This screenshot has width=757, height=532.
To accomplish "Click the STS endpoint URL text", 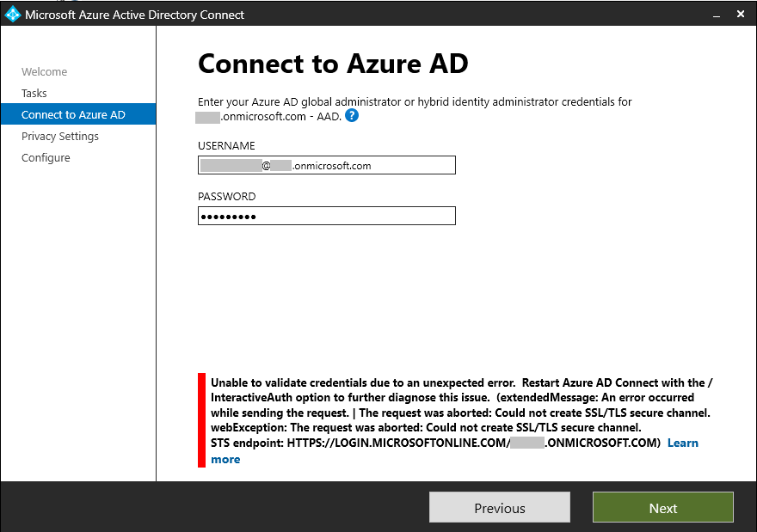I will tap(473, 443).
